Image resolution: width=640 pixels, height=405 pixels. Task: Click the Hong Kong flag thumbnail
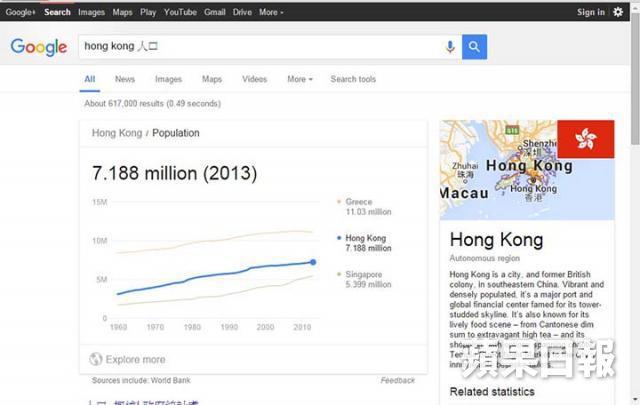point(586,139)
